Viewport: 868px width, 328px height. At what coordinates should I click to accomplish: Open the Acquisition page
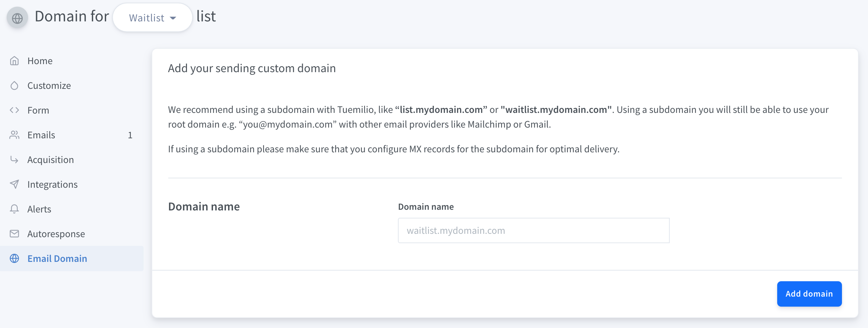coord(50,159)
